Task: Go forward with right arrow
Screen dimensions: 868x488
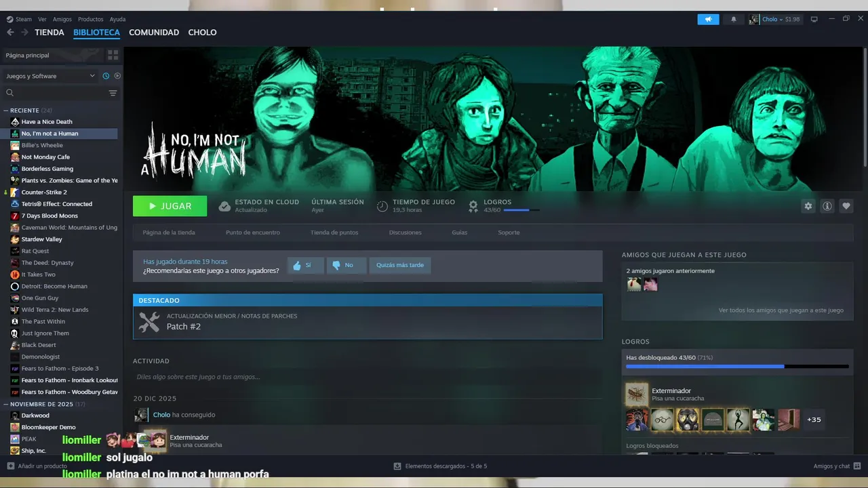Action: 24,33
